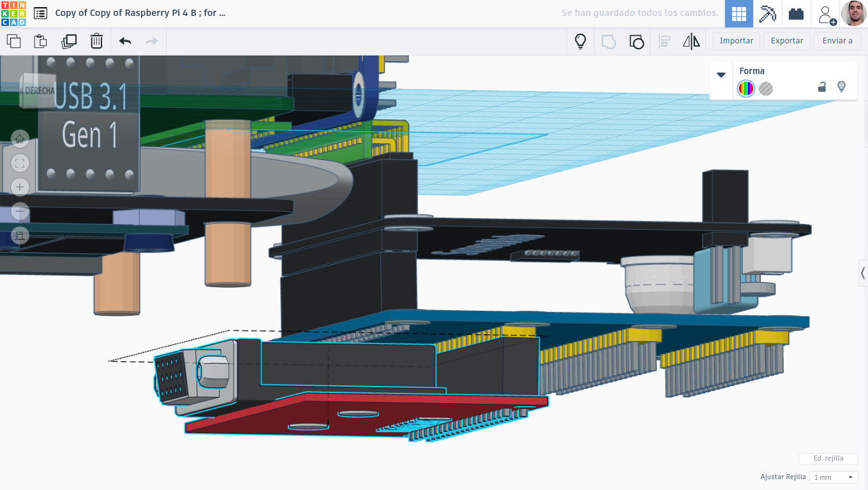Image resolution: width=868 pixels, height=490 pixels.
Task: Click the Copy tool icon
Action: tap(13, 41)
